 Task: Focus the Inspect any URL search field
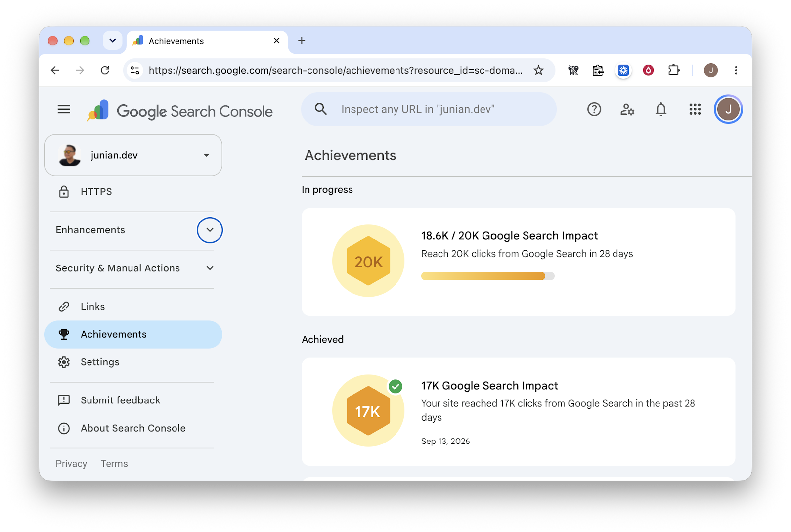[429, 109]
